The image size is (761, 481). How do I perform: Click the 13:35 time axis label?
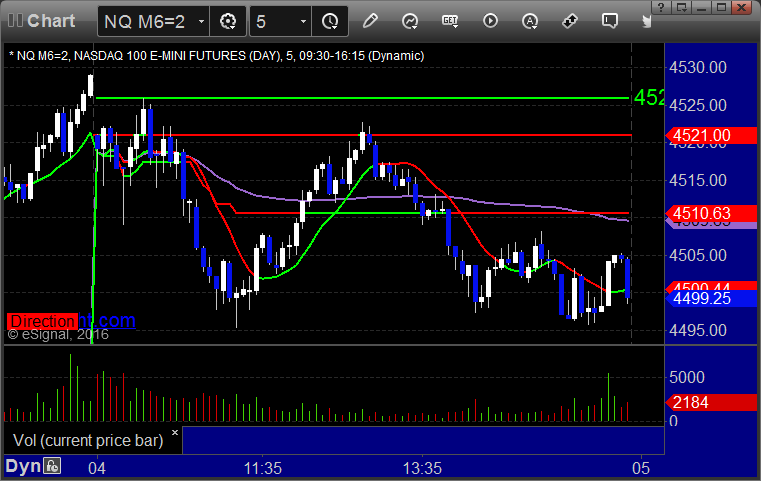tap(422, 468)
